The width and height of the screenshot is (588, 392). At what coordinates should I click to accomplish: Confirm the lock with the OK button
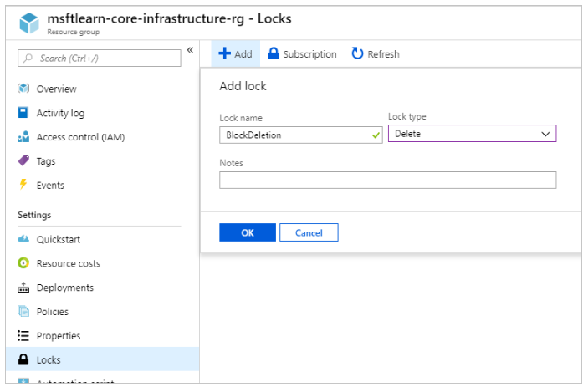(x=248, y=232)
